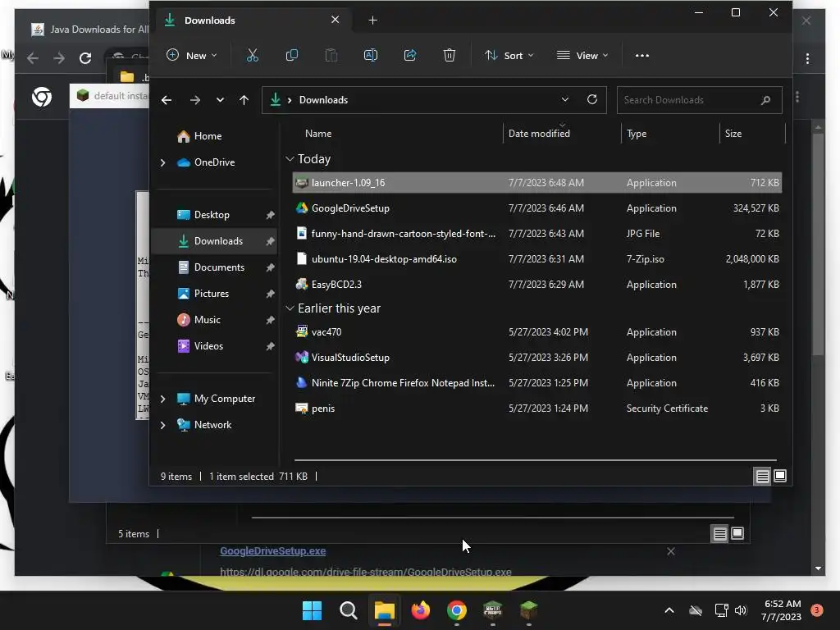The height and width of the screenshot is (630, 840).
Task: Show hidden tray icons chevron
Action: pos(669,610)
